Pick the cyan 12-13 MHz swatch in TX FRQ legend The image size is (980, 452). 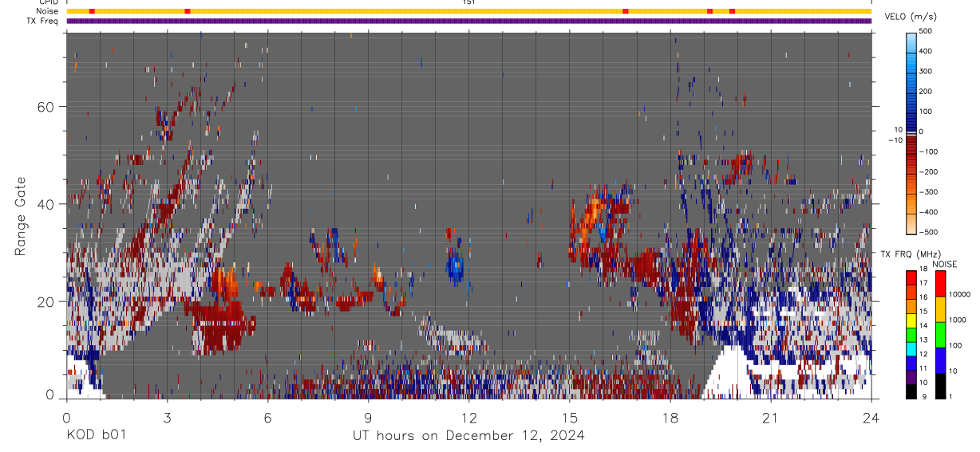[x=911, y=348]
